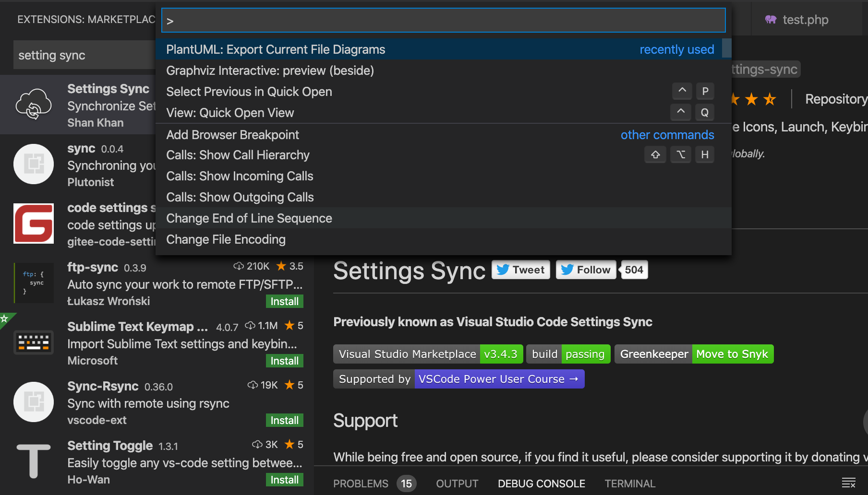This screenshot has height=495, width=868.
Task: Click the Setting Toggle T icon
Action: point(34,461)
